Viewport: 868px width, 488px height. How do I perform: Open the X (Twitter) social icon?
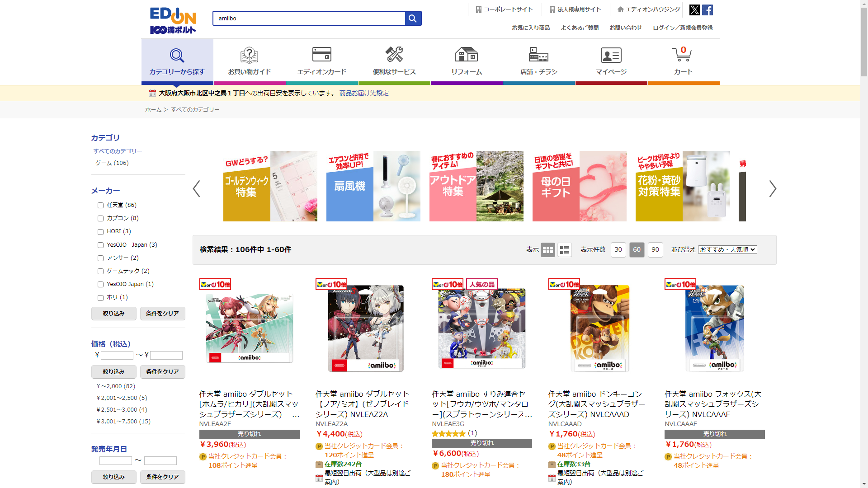[694, 10]
